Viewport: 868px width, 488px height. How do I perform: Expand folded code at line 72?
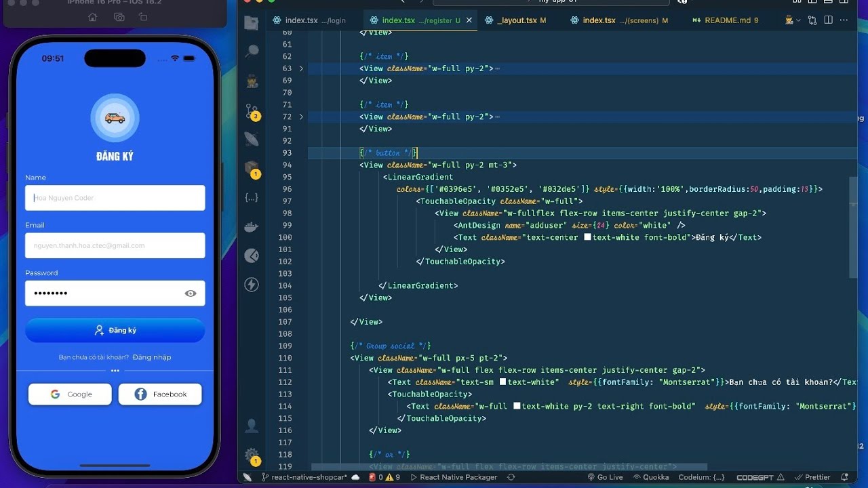(x=301, y=117)
